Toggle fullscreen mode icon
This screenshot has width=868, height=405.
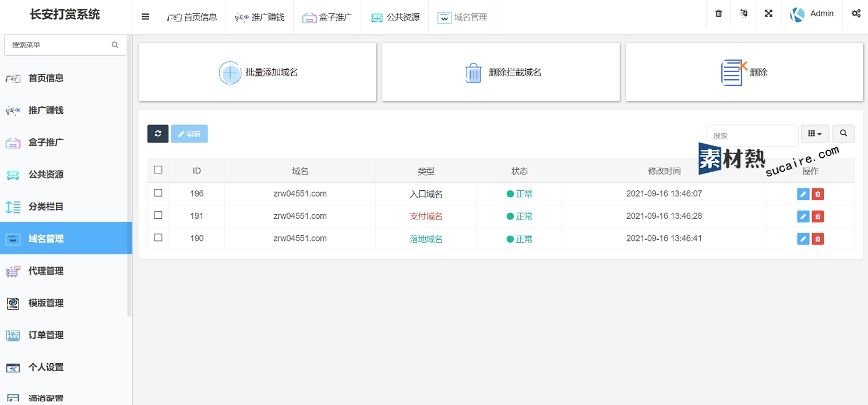(x=769, y=13)
